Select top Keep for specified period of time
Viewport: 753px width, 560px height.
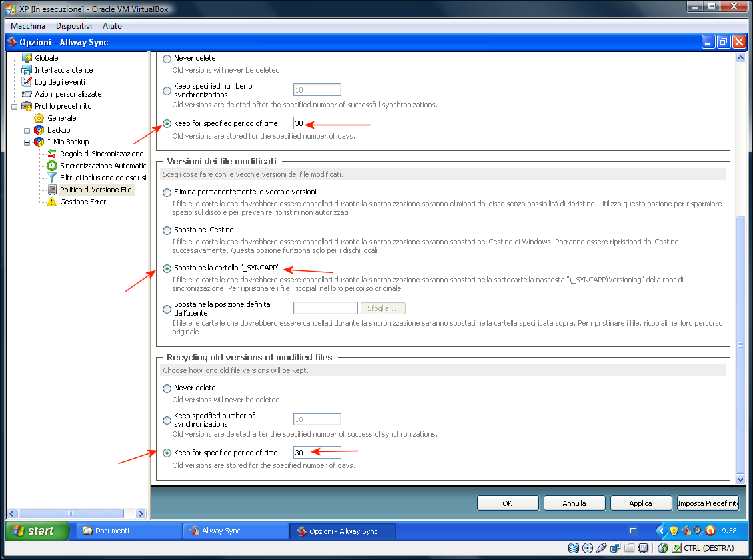coord(167,124)
